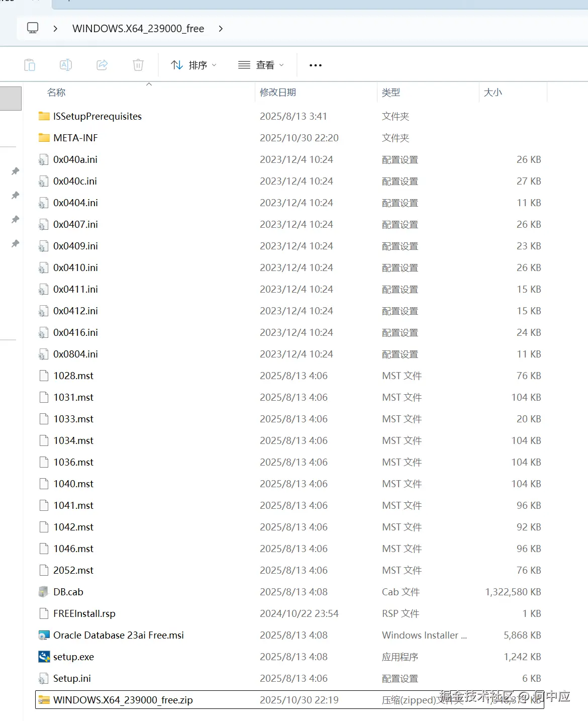Open the 排序 sort dropdown

tap(193, 65)
